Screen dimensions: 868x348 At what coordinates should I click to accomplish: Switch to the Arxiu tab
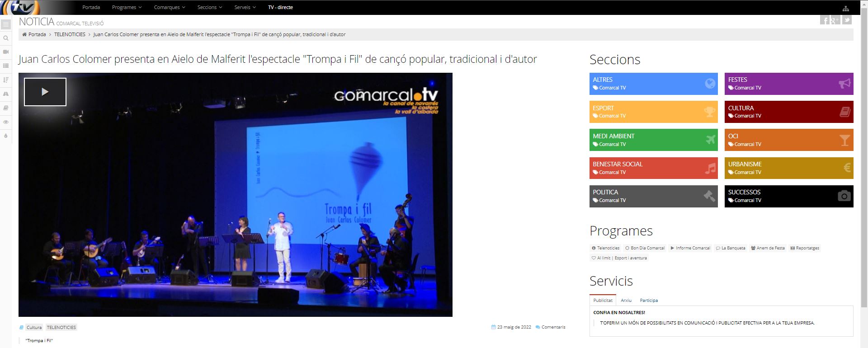(626, 301)
